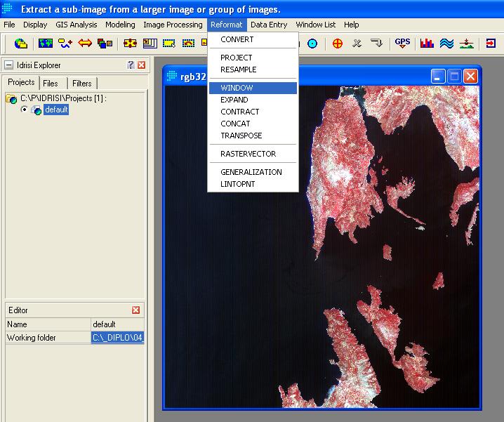Click the Reformat menu header
The image size is (504, 422).
[x=227, y=25]
